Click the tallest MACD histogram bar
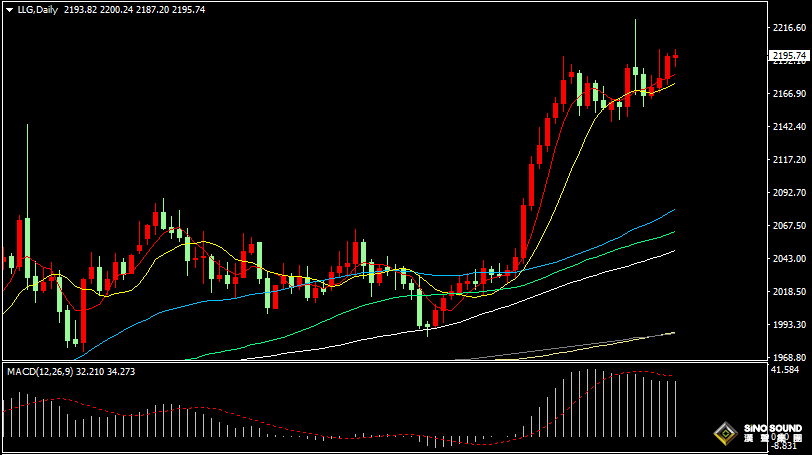Screen dimensions: 812x455 coord(589,400)
